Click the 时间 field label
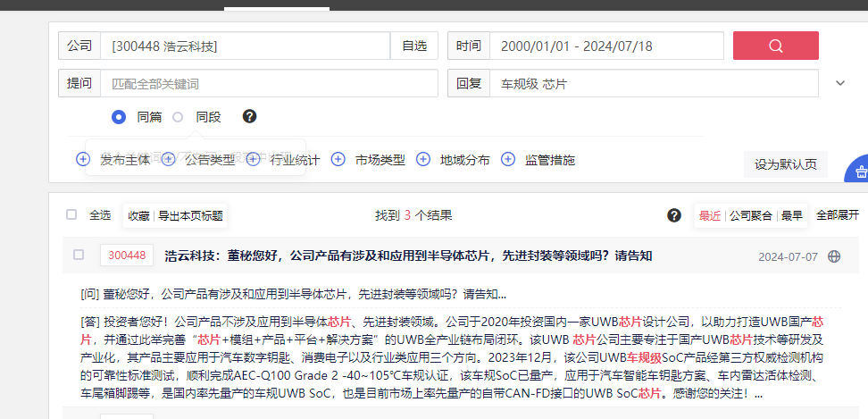Screen dimensions: 868x419 coord(469,46)
